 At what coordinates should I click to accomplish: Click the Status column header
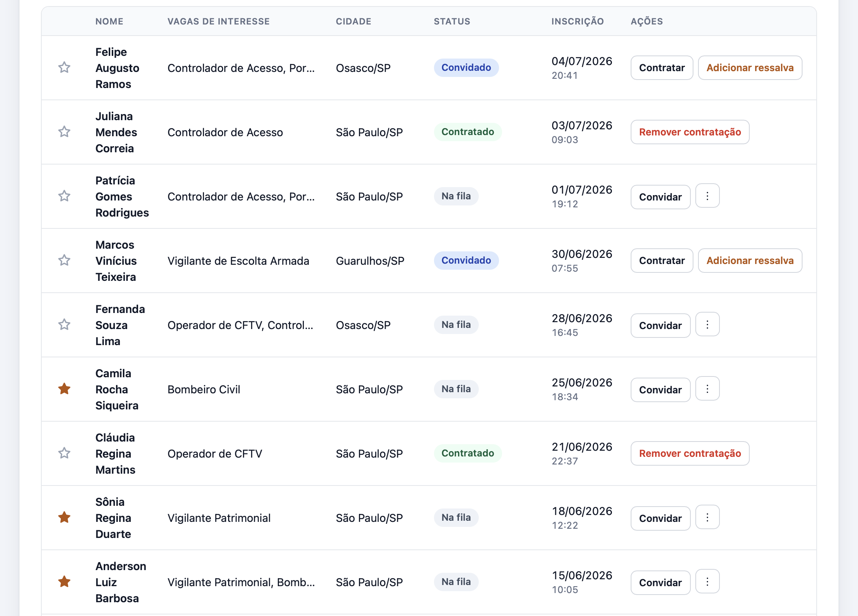point(452,21)
